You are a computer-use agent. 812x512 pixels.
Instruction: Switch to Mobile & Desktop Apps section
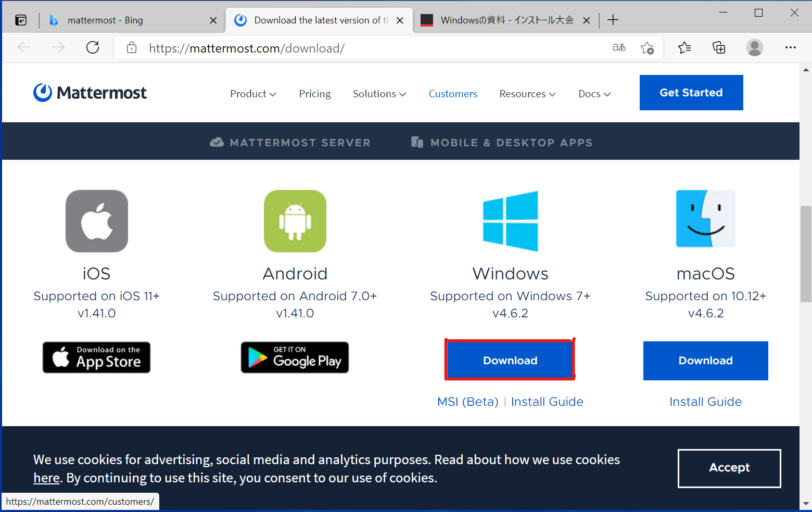(x=502, y=143)
